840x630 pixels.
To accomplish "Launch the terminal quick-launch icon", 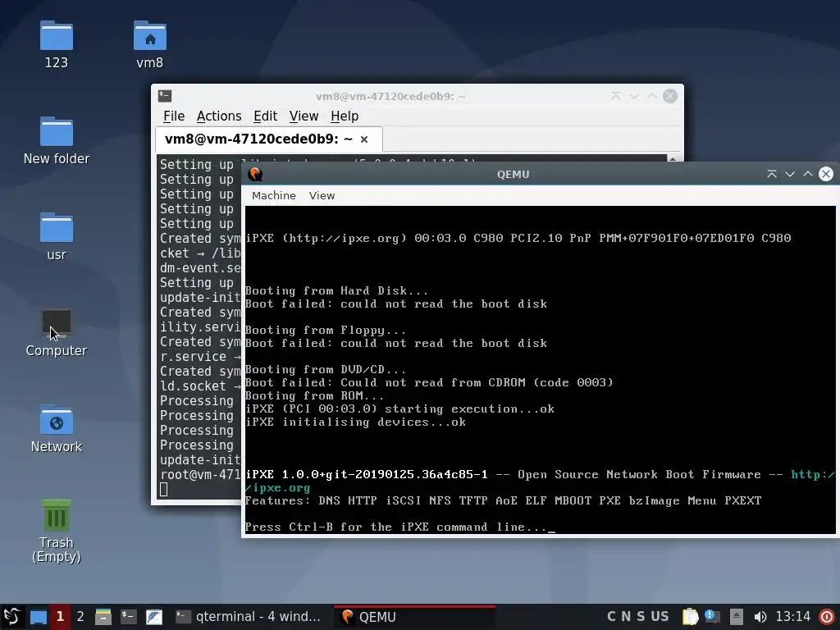I will coord(129,617).
